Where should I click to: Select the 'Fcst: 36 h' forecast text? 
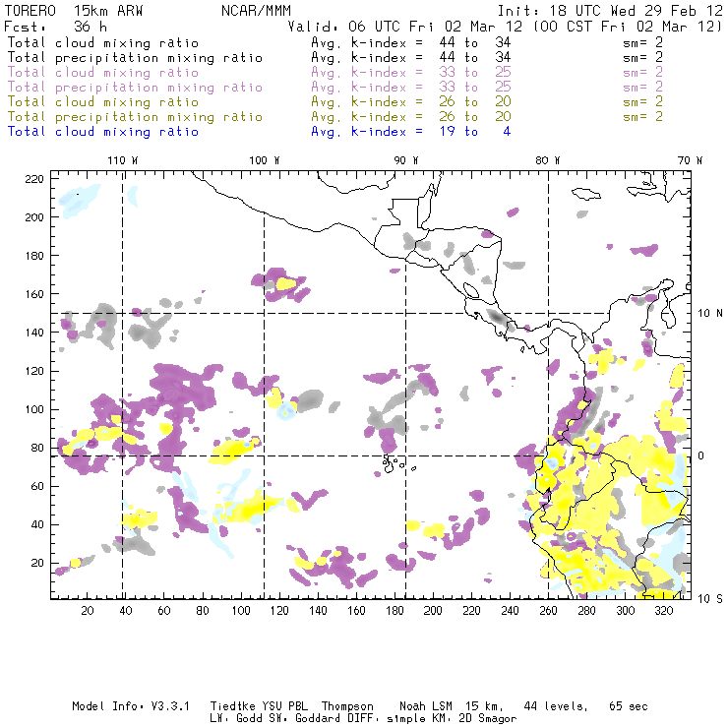point(55,26)
